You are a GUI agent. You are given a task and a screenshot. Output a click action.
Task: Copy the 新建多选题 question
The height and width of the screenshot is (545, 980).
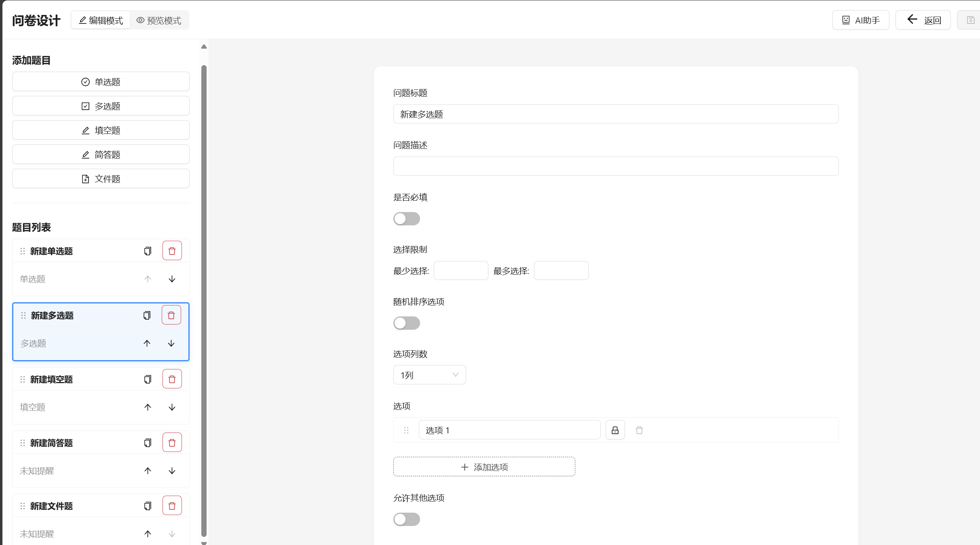147,315
